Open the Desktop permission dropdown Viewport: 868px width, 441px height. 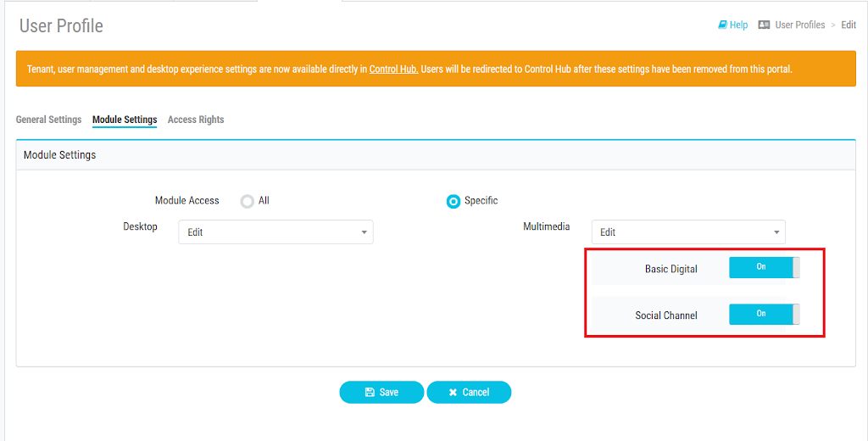pos(275,232)
